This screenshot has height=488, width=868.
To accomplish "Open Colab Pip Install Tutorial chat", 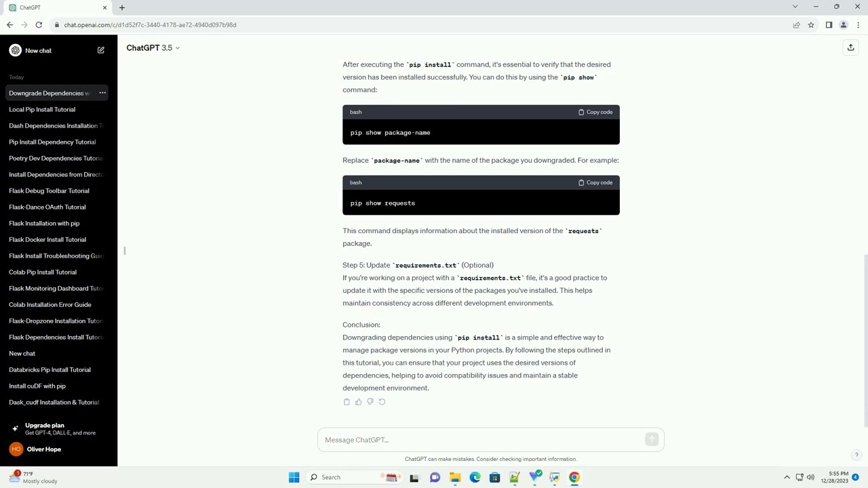I will pyautogui.click(x=58, y=272).
